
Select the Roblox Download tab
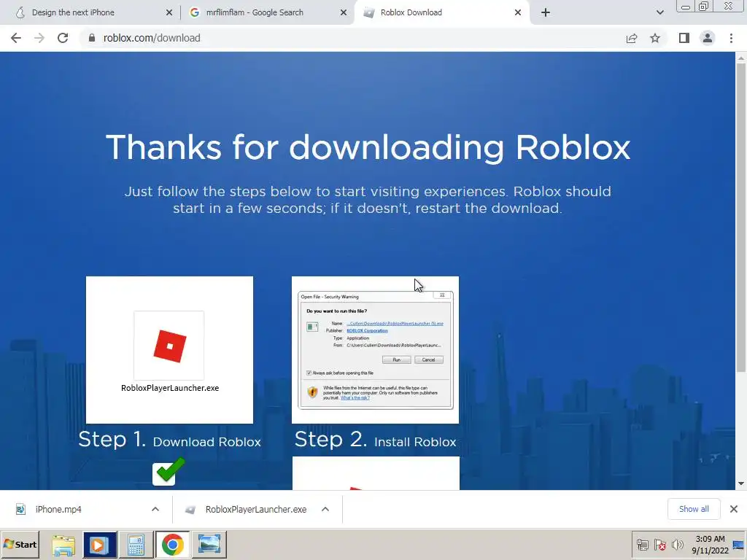click(x=441, y=12)
